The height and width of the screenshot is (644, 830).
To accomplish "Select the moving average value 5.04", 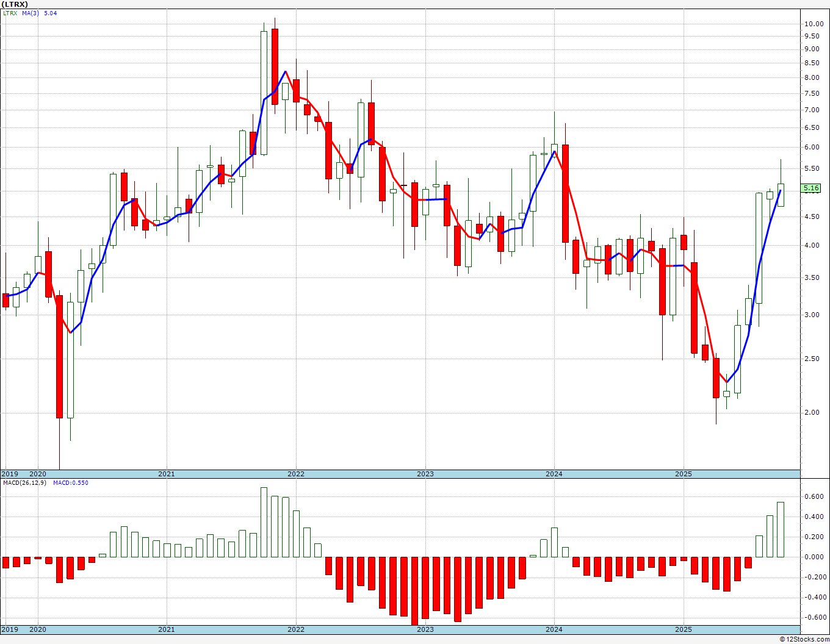I will [51, 13].
